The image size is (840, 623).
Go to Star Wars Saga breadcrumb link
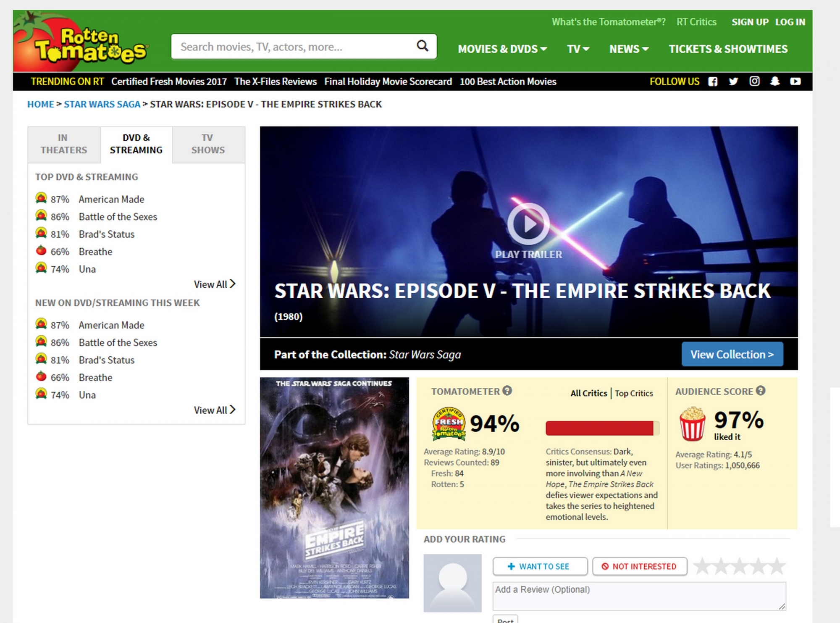pyautogui.click(x=102, y=104)
